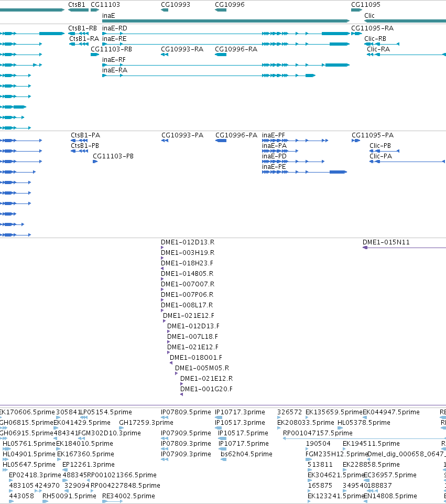Image resolution: width=446 pixels, height=504 pixels.
Task: Select the DME1-021E12.R clone label
Action: tap(206, 379)
